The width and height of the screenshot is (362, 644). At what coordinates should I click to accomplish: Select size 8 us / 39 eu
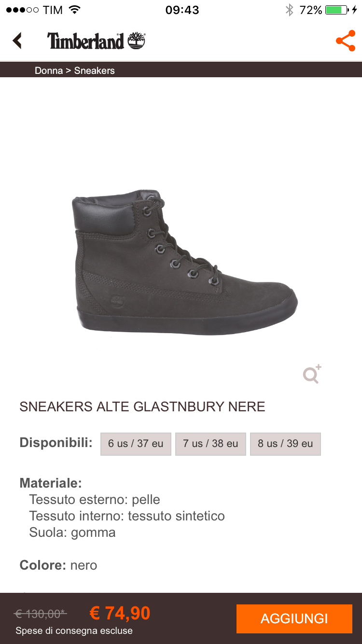tap(285, 444)
